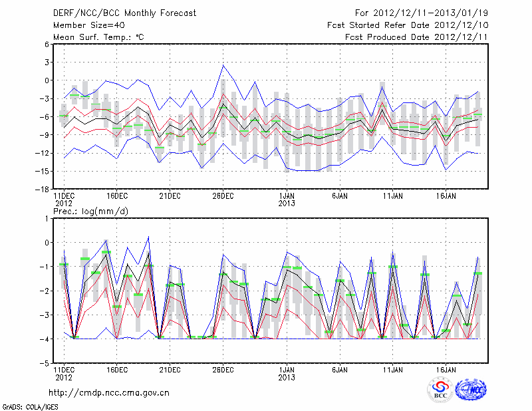The height and width of the screenshot is (411, 532).
Task: Click the 6 value on temperature axis
Action: [48, 44]
